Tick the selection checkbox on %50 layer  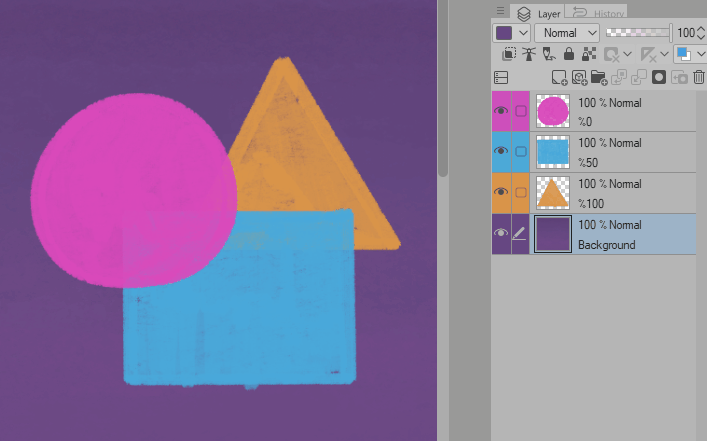[x=521, y=152]
